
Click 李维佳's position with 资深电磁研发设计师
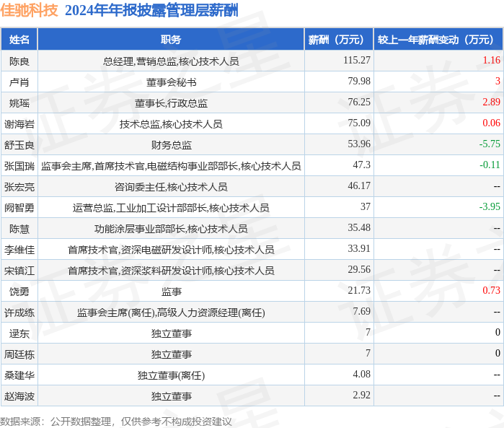171,250
